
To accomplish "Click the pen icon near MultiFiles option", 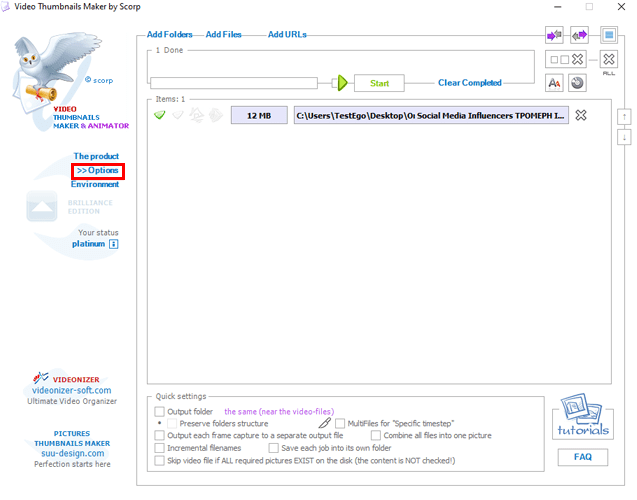I will coord(325,423).
